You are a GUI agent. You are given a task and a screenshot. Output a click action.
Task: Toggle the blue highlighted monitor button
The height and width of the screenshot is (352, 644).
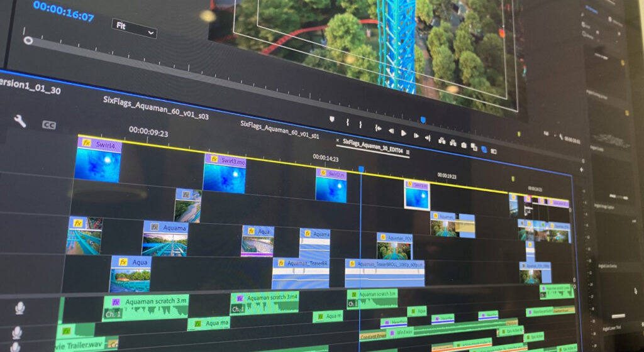(x=484, y=150)
